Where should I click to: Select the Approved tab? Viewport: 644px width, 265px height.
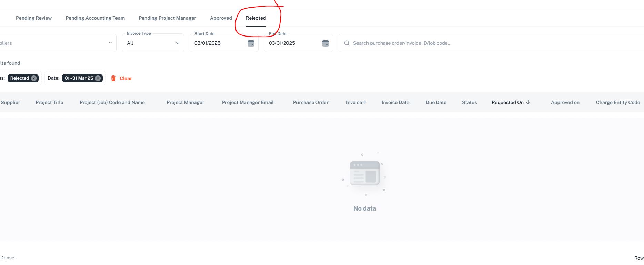click(221, 18)
